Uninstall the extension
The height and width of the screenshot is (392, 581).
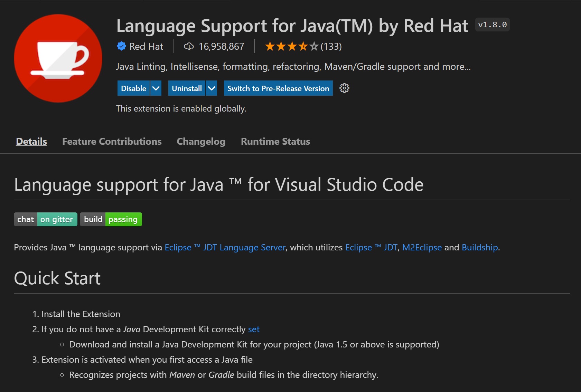pyautogui.click(x=187, y=88)
